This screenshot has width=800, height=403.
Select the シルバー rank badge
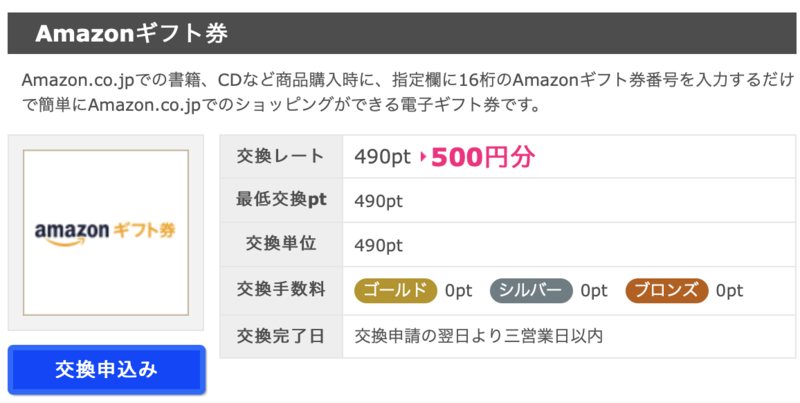[x=531, y=291]
